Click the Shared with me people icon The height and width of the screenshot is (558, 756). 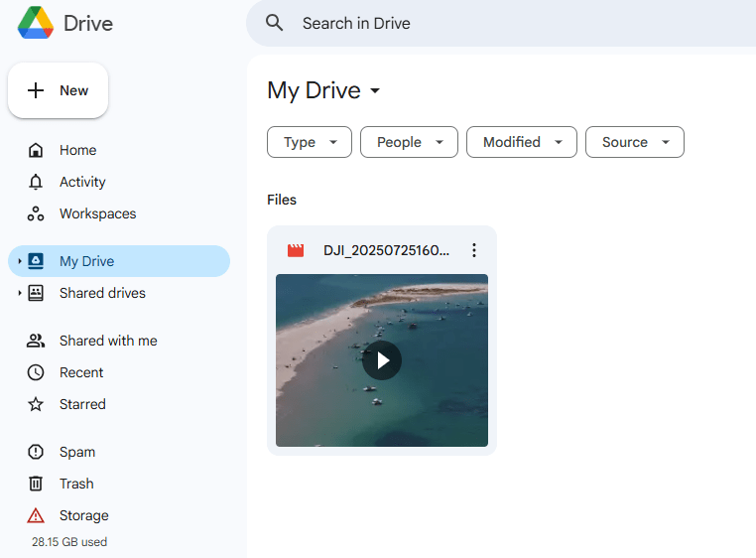click(x=36, y=341)
